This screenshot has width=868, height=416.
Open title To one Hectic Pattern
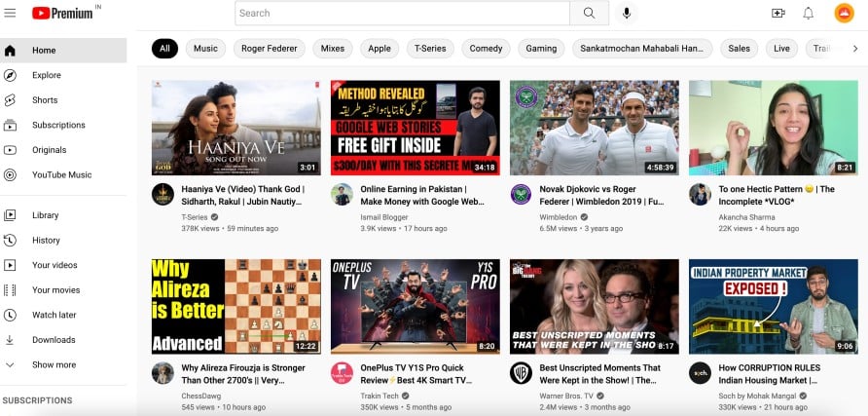[x=777, y=196]
